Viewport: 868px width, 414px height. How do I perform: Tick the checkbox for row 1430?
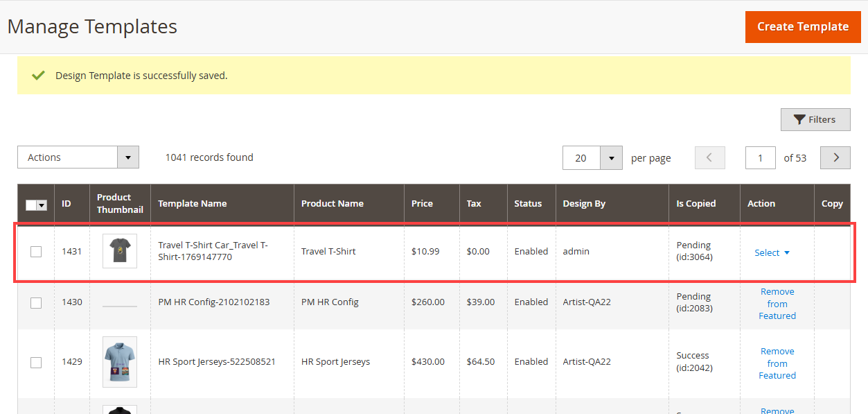click(36, 302)
